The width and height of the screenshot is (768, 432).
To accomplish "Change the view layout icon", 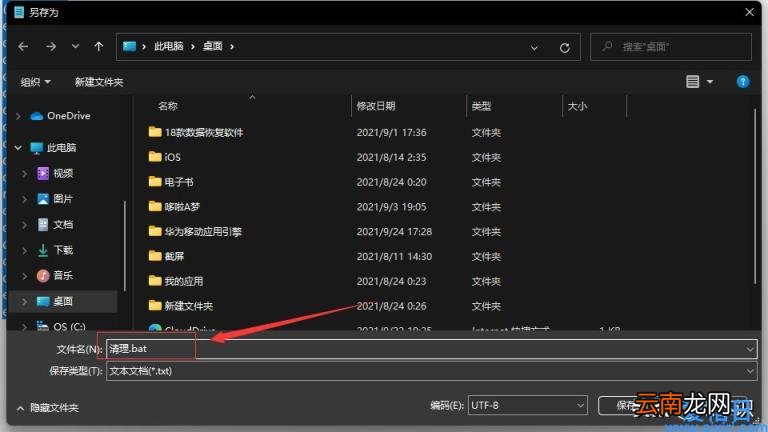I will click(692, 82).
